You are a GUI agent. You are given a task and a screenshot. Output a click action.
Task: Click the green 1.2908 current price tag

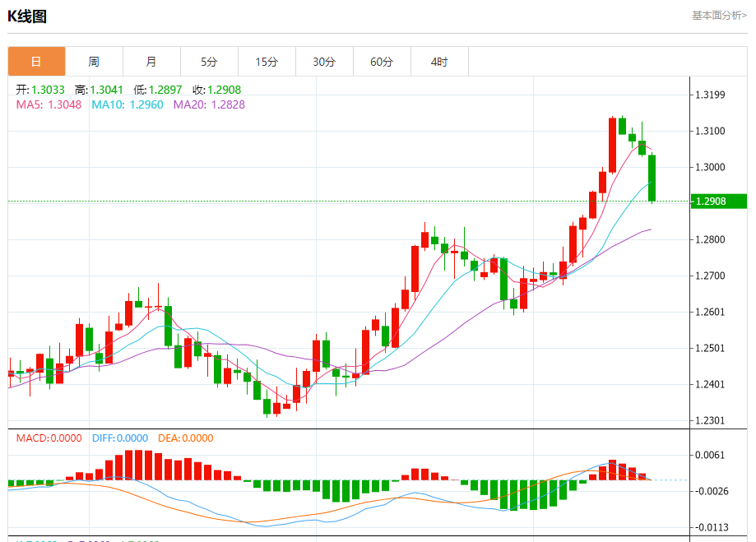[719, 201]
